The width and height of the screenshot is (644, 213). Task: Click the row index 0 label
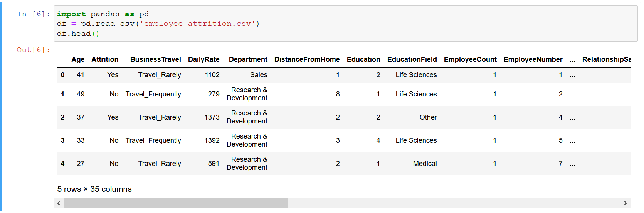(62, 75)
